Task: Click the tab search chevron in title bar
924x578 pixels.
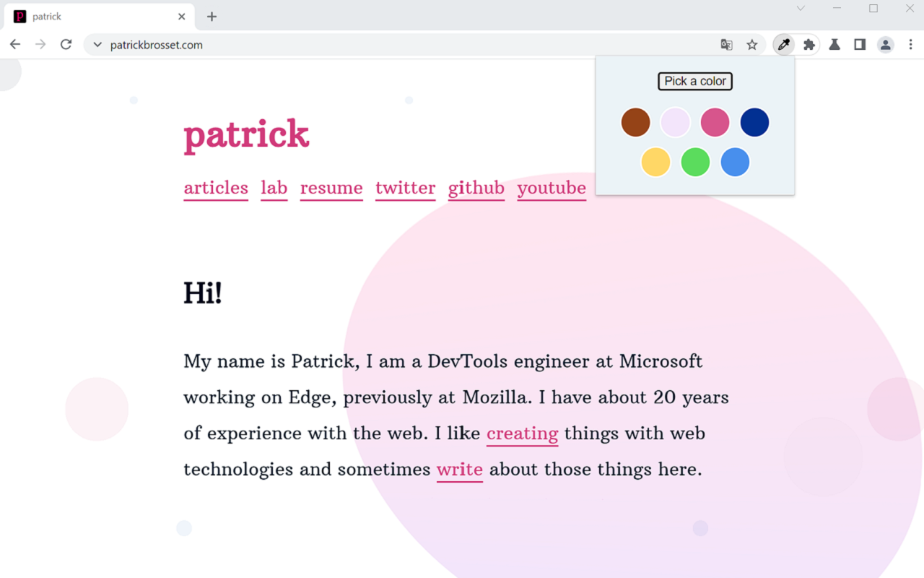Action: point(801,9)
